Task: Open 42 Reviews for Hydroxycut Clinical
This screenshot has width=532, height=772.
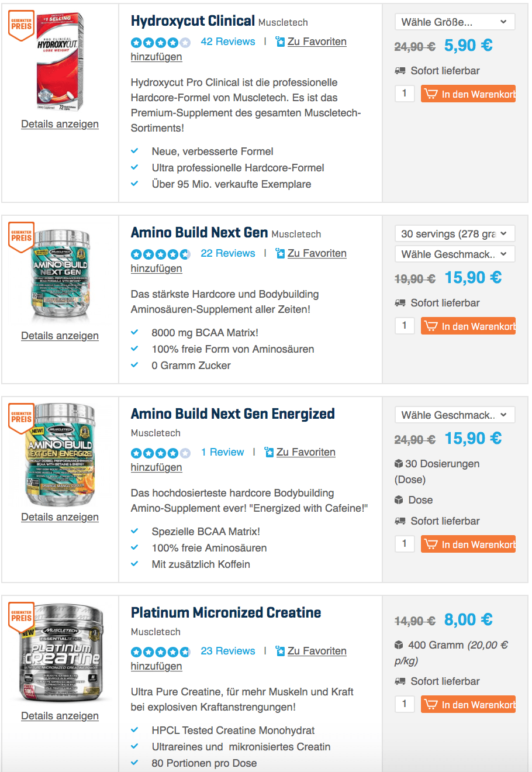Action: tap(227, 42)
